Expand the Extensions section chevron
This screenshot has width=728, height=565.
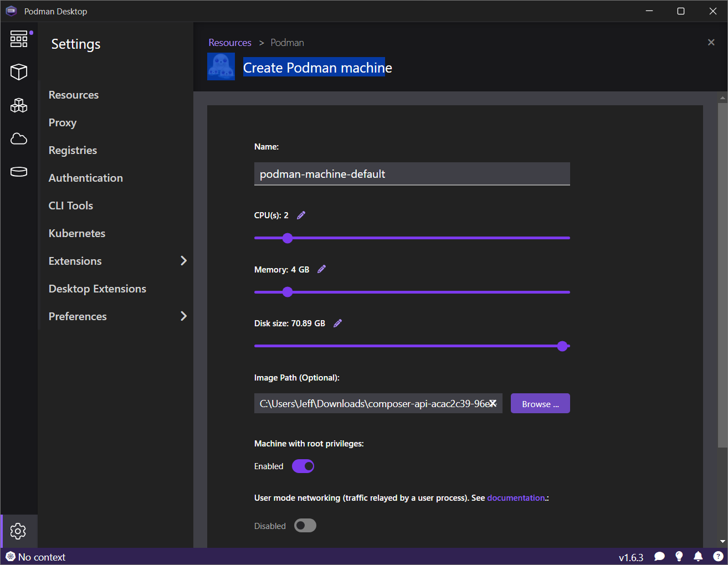pos(183,261)
